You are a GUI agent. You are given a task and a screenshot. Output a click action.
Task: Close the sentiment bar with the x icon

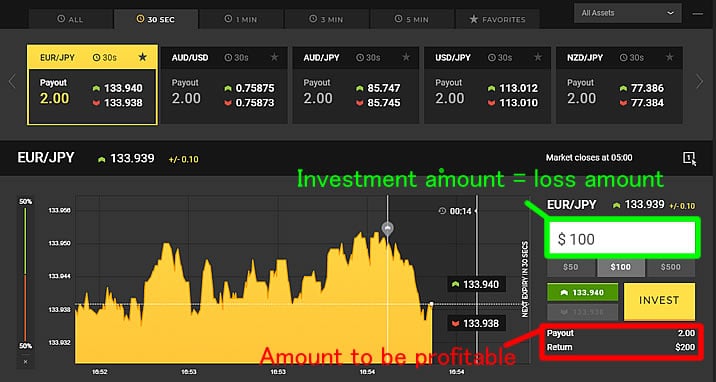[26, 362]
